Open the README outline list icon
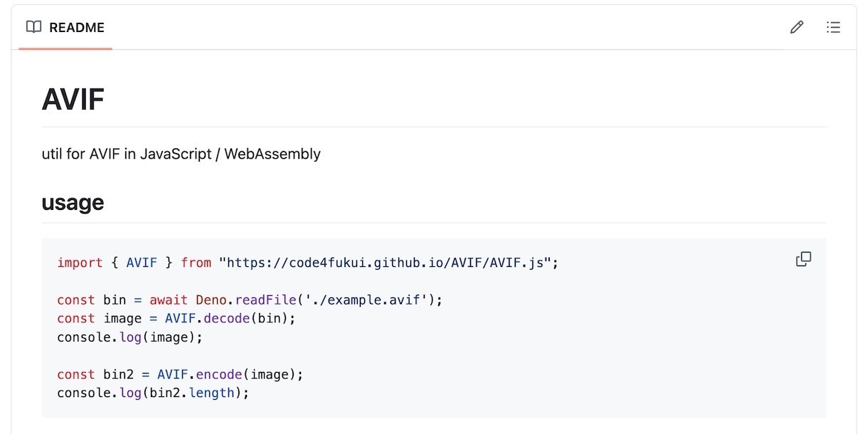 pyautogui.click(x=833, y=27)
